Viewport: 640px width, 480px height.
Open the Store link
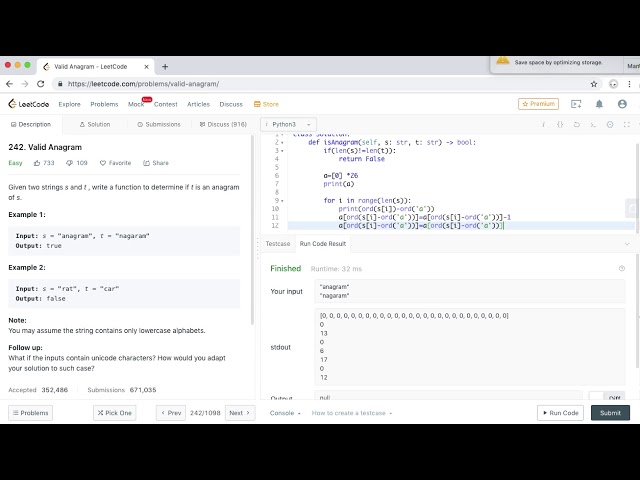click(x=266, y=104)
